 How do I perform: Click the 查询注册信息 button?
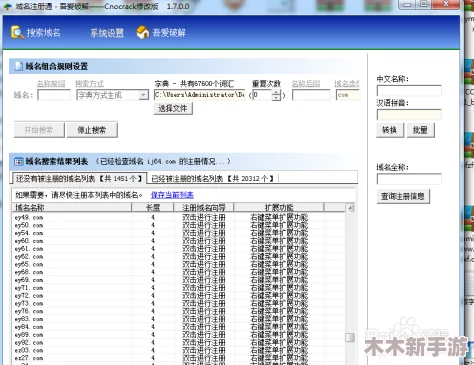tap(403, 196)
